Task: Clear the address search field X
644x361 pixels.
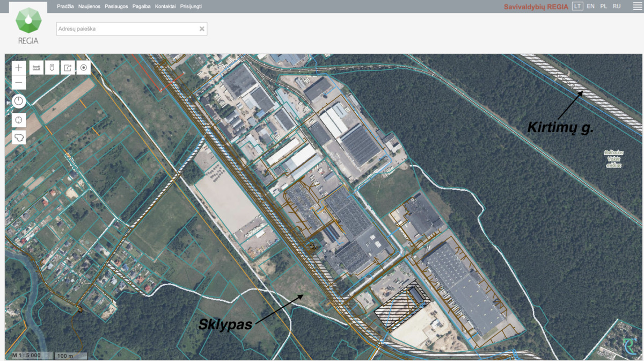Action: 202,29
